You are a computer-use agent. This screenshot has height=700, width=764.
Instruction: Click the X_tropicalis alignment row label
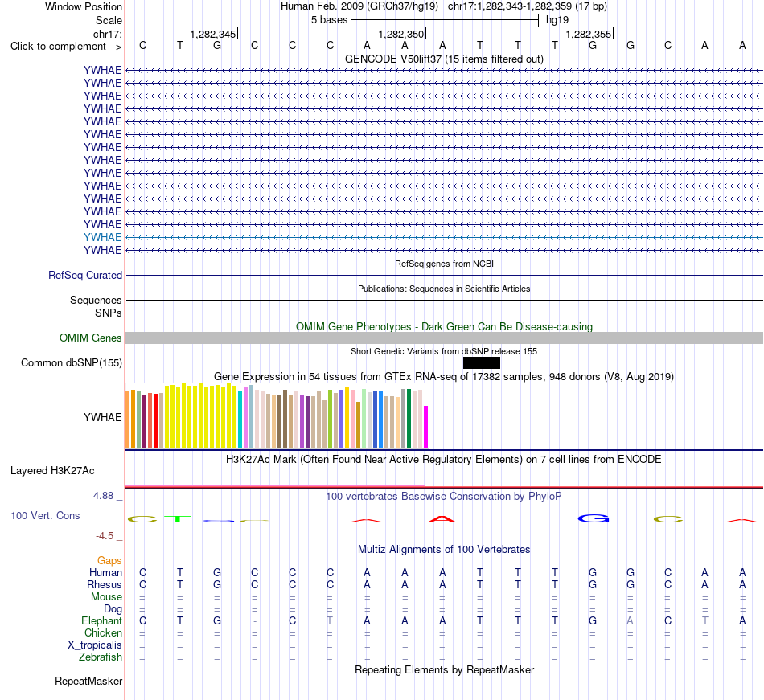point(95,645)
